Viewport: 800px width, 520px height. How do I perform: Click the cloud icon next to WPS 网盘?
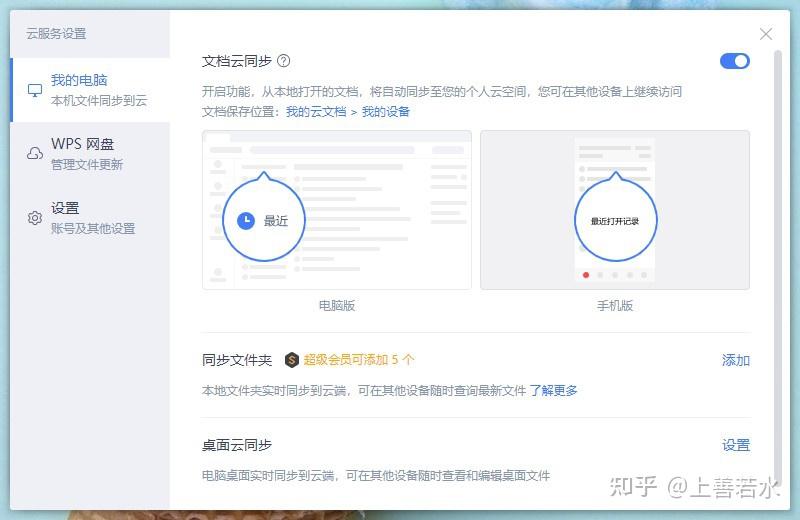35,154
